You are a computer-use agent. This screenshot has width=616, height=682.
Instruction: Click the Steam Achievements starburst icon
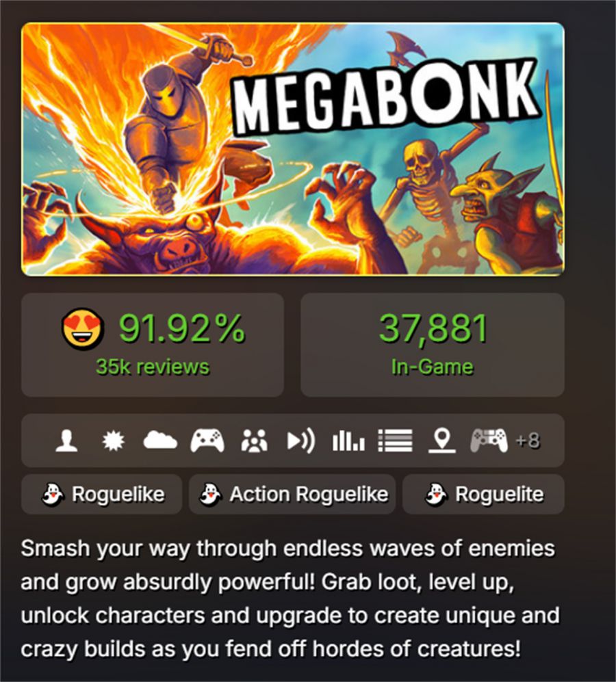coord(113,441)
